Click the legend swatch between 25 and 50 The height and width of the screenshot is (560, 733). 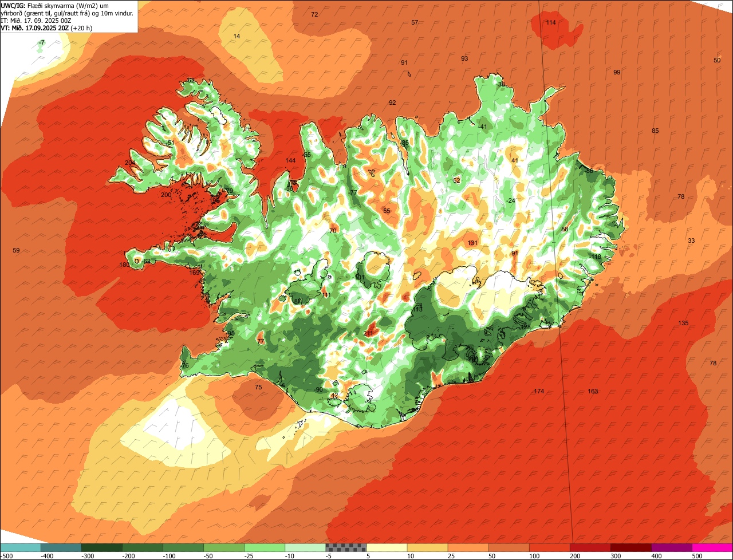468,547
